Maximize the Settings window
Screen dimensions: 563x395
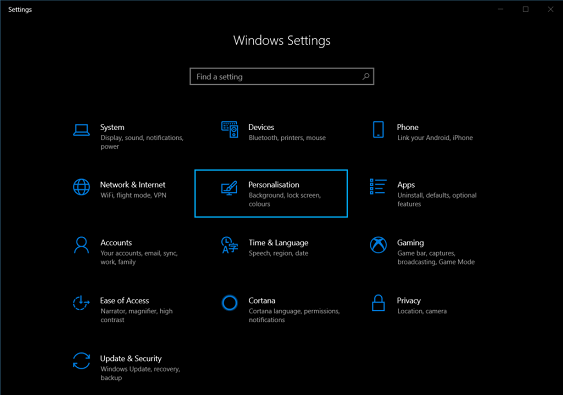click(526, 9)
